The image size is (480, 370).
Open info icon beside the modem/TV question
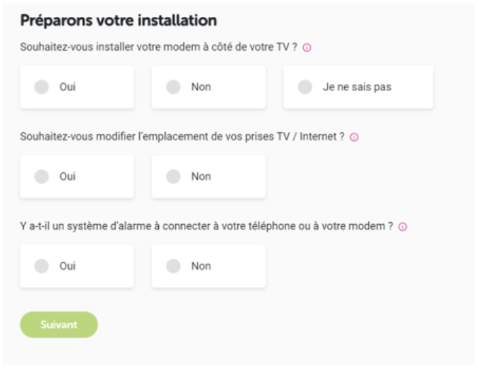[x=307, y=48]
